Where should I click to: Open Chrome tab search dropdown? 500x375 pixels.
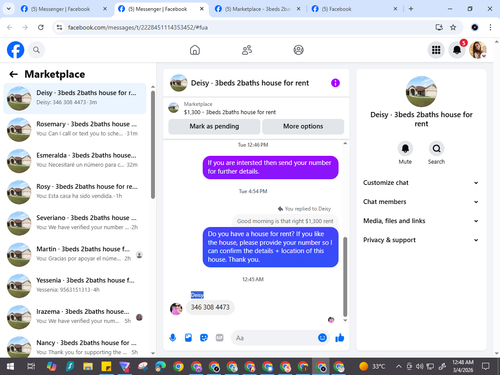pyautogui.click(x=9, y=9)
